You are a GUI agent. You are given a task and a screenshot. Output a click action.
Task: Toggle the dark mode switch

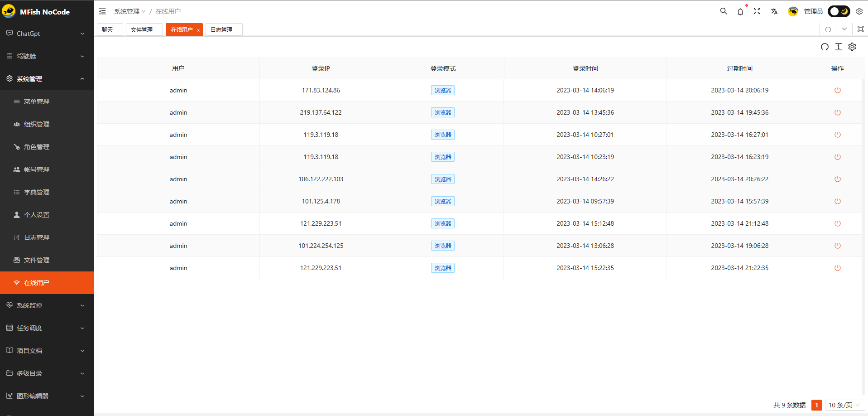click(839, 11)
